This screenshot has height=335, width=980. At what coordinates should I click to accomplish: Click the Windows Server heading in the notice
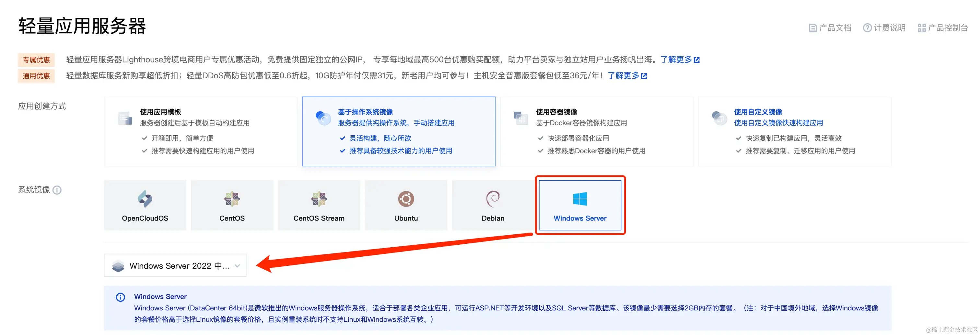point(160,296)
